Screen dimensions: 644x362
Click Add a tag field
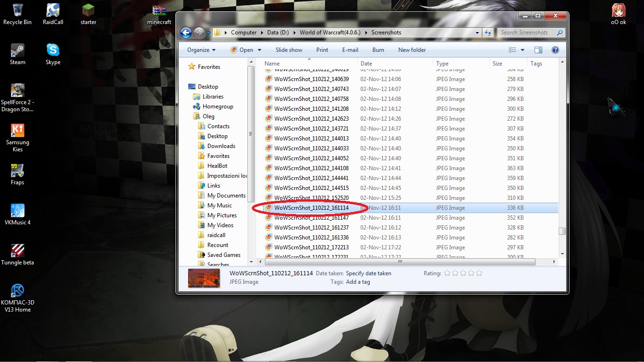[x=358, y=282]
